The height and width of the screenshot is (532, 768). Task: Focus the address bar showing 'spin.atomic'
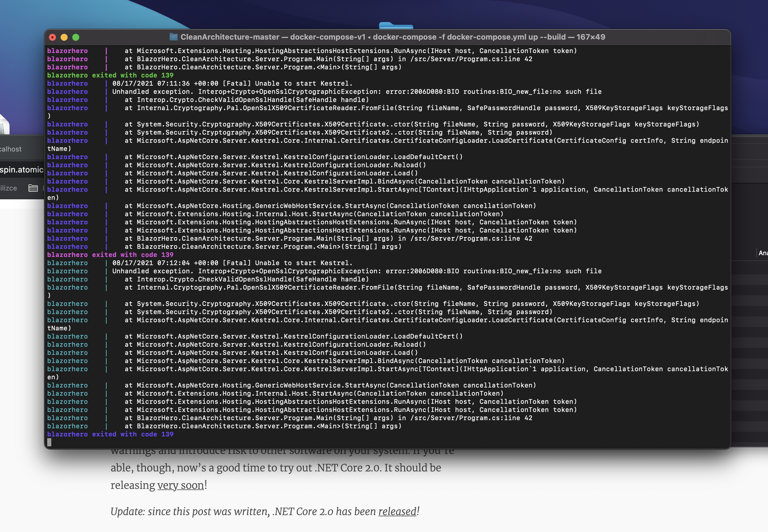(21, 170)
